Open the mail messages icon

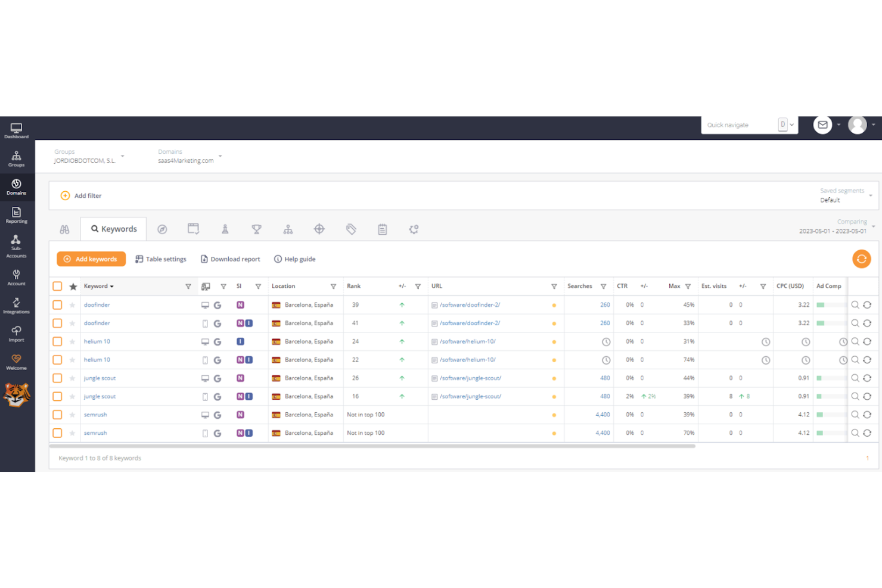point(822,125)
